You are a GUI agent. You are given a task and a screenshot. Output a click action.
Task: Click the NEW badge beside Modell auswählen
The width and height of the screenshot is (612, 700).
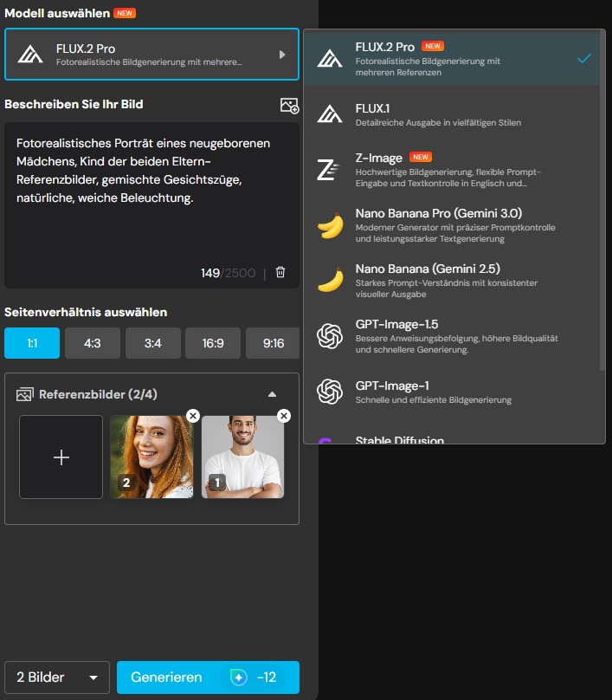pyautogui.click(x=125, y=13)
